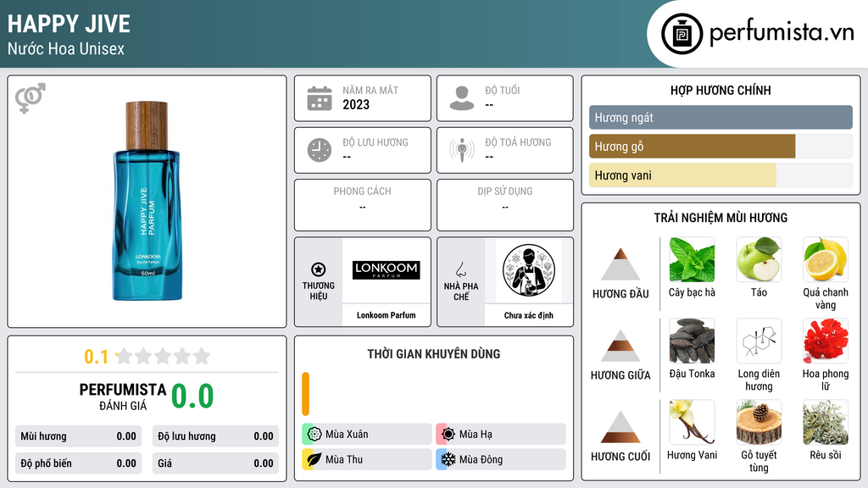
Task: Click the Lonkoom Parfum brand name
Action: click(x=386, y=315)
